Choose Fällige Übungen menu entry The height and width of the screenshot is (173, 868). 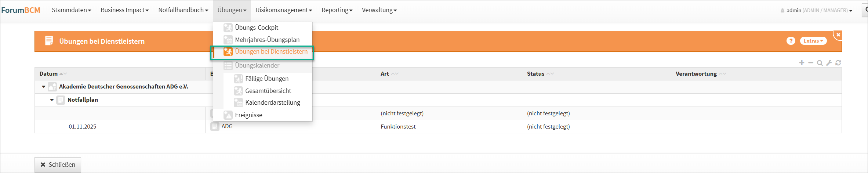coord(266,79)
